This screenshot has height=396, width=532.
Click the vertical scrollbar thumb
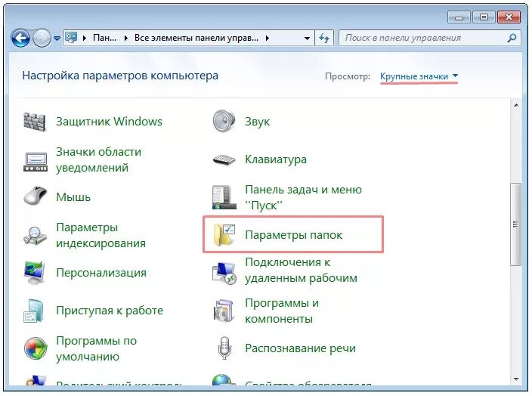(x=515, y=224)
